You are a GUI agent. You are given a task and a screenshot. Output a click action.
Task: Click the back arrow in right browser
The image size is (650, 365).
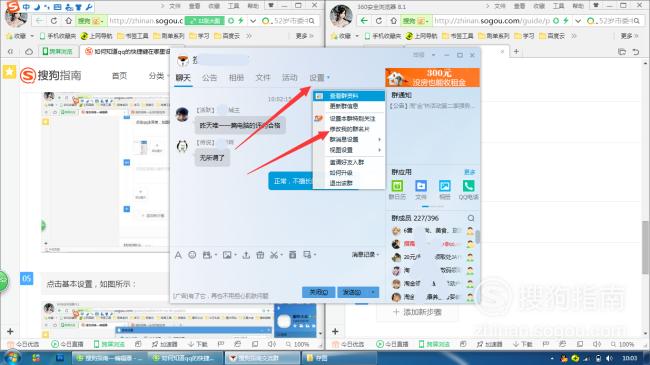click(364, 21)
